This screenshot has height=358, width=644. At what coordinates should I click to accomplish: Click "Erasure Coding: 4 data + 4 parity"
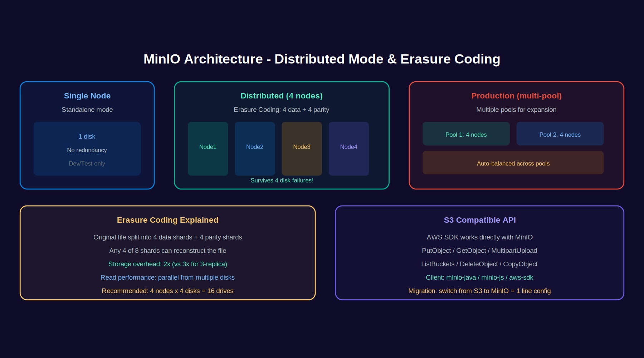point(282,110)
